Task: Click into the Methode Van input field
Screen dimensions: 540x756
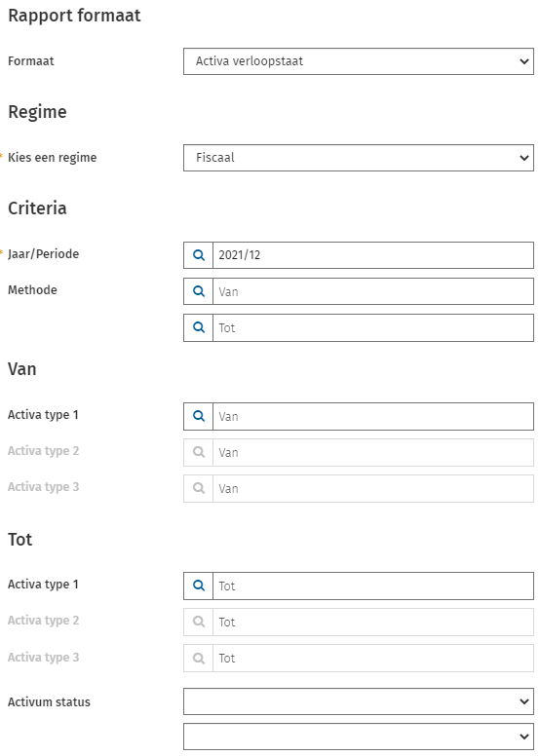Action: (373, 291)
